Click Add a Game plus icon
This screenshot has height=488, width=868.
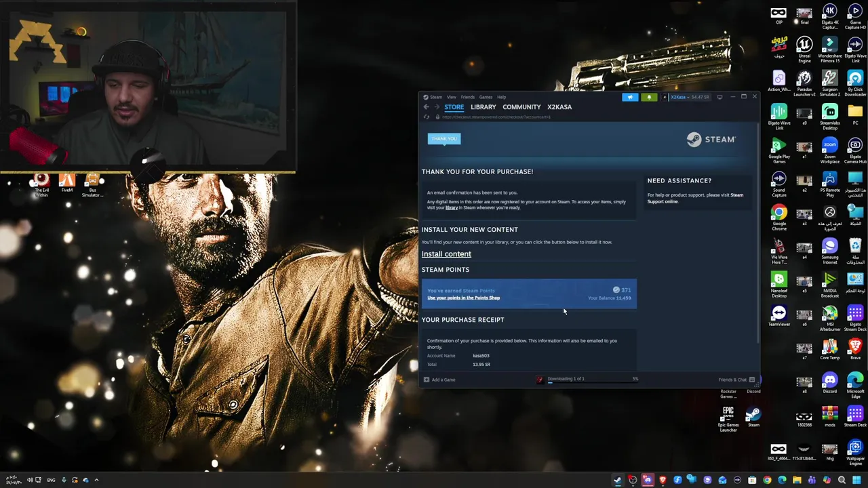[427, 380]
